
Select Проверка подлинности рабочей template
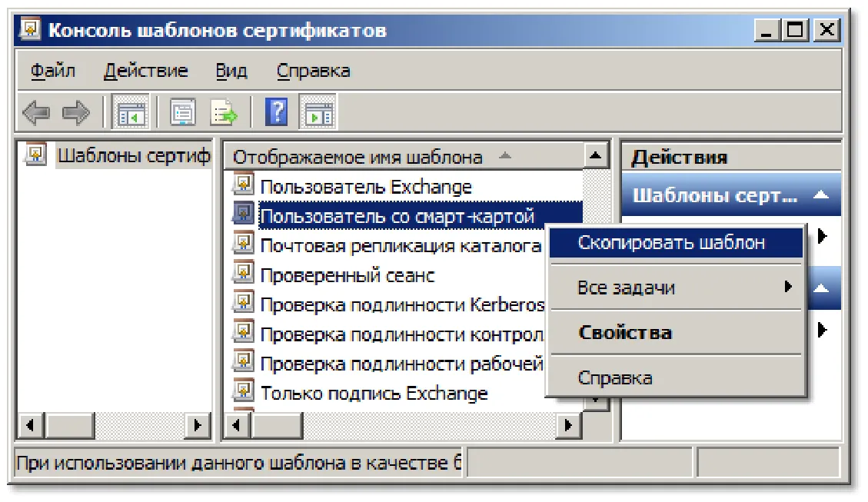click(402, 364)
